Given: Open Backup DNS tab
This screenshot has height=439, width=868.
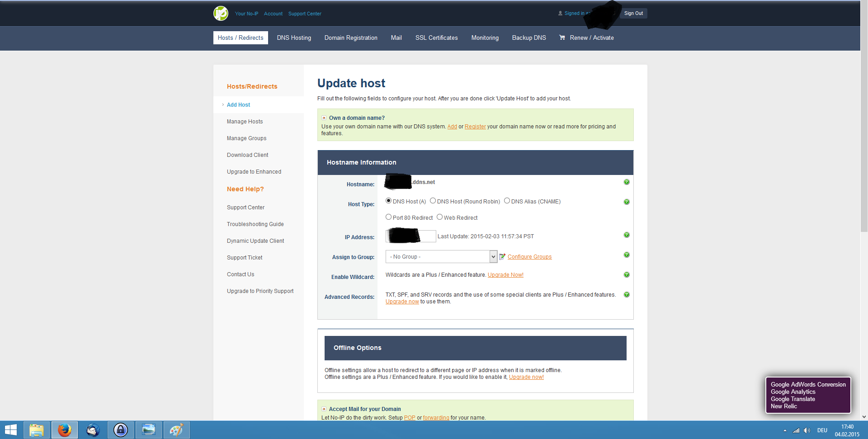Looking at the screenshot, I should click(x=529, y=38).
